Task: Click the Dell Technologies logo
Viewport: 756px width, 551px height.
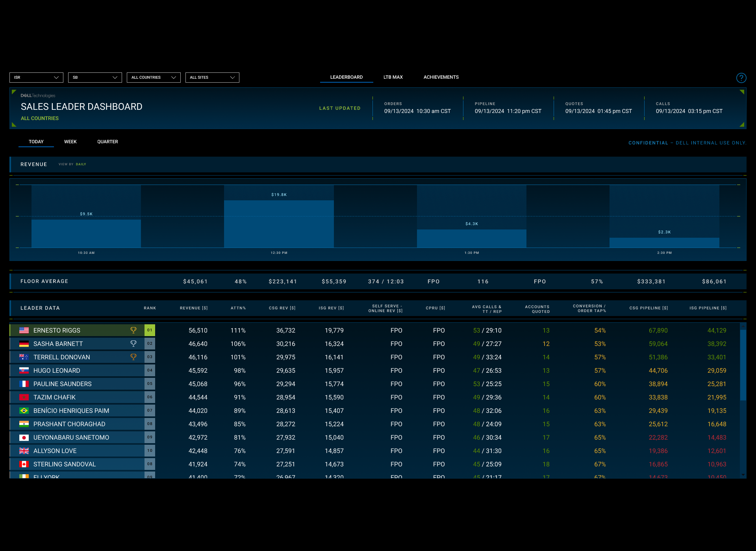Action: [38, 96]
